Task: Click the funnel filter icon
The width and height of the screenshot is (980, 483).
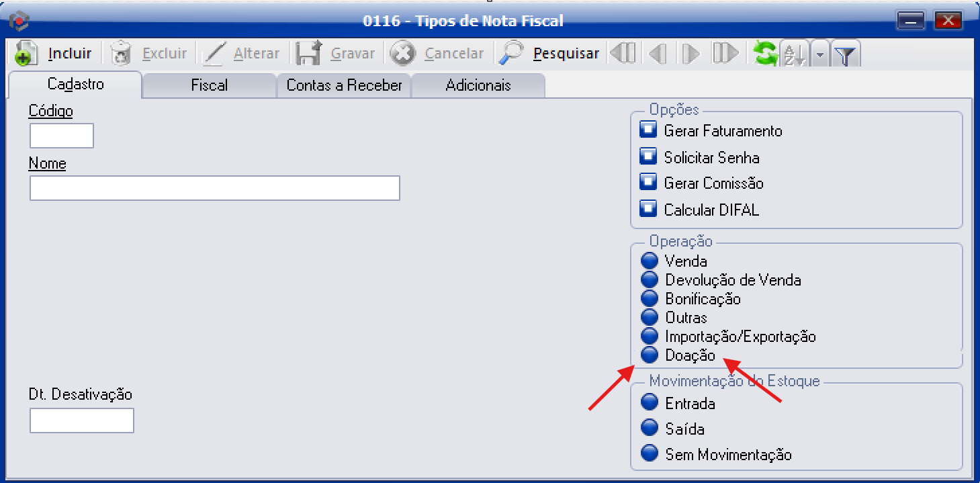Action: pos(846,54)
